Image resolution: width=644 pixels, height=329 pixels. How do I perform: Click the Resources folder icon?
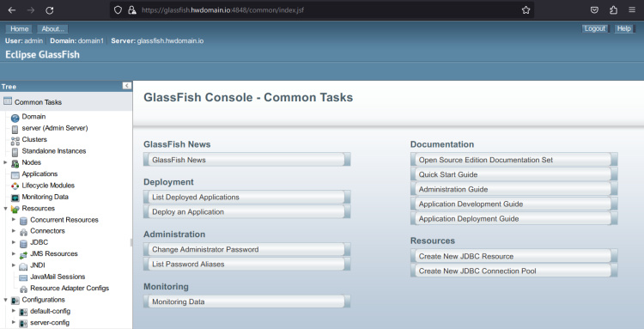(x=15, y=210)
